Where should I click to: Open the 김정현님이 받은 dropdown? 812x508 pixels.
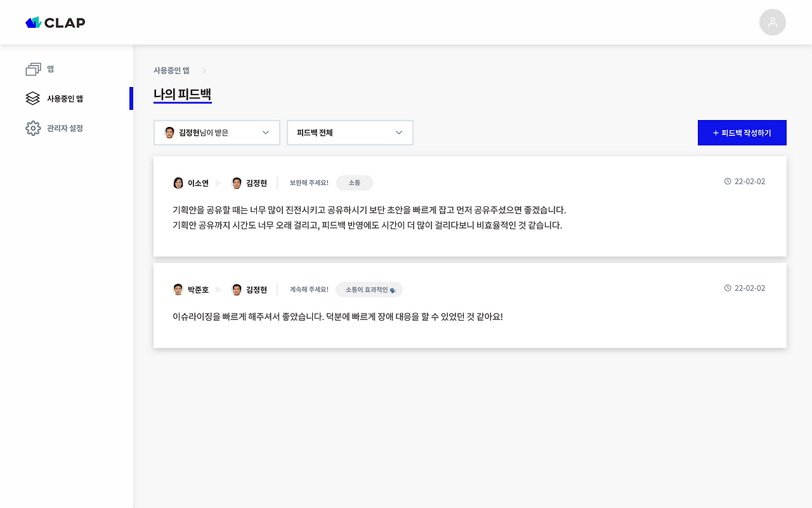tap(216, 132)
